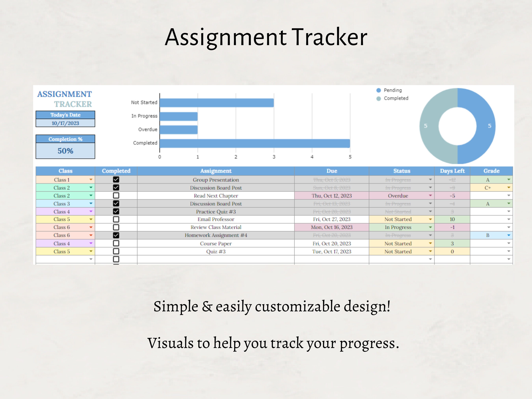
Task: Toggle the Homework Assignment #4 checkbox
Action: coord(116,235)
